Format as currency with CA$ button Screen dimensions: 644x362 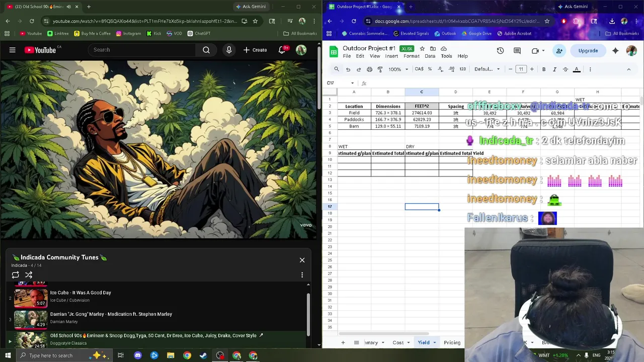(419, 69)
